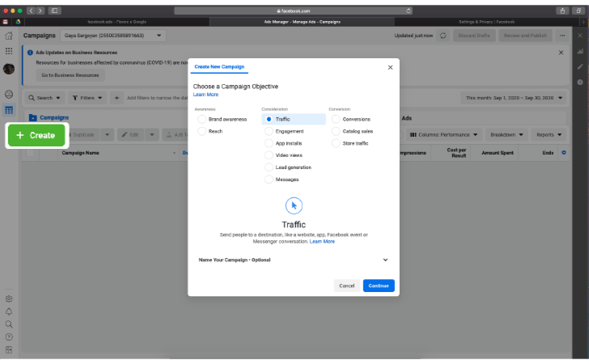Click the browser back arrow
Viewport: 589px width, 364px height.
[x=32, y=11]
